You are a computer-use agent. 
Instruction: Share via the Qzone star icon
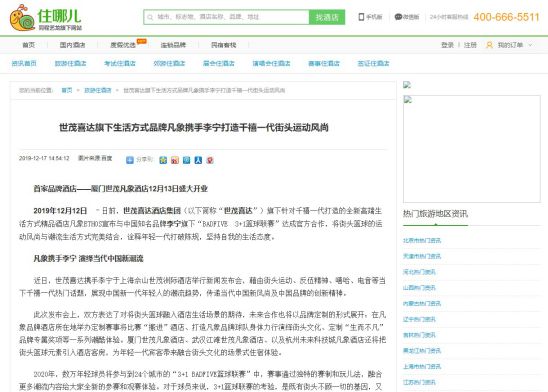(163, 160)
